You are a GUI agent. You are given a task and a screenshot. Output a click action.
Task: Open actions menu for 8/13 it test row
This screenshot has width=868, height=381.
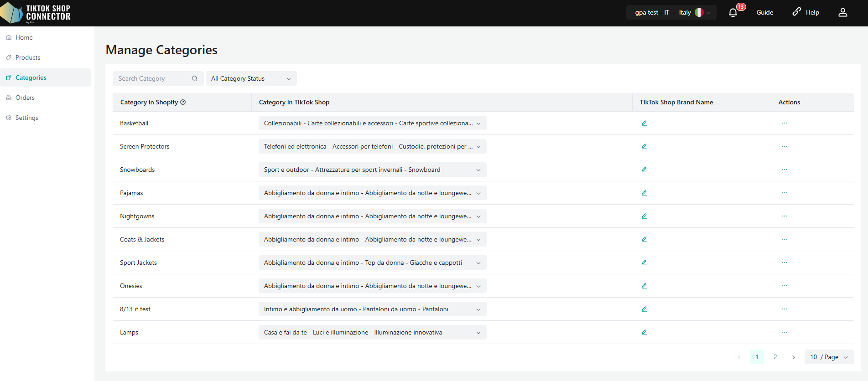coord(785,309)
